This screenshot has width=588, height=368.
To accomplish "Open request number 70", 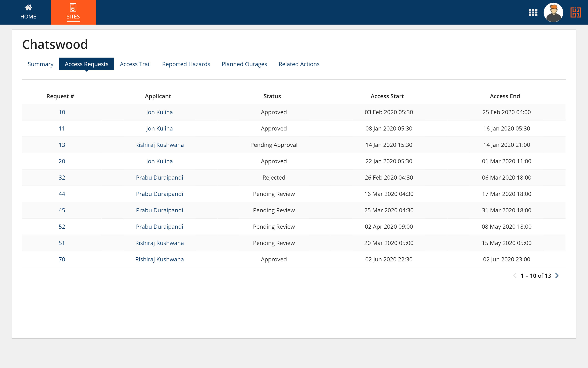I will [x=62, y=259].
